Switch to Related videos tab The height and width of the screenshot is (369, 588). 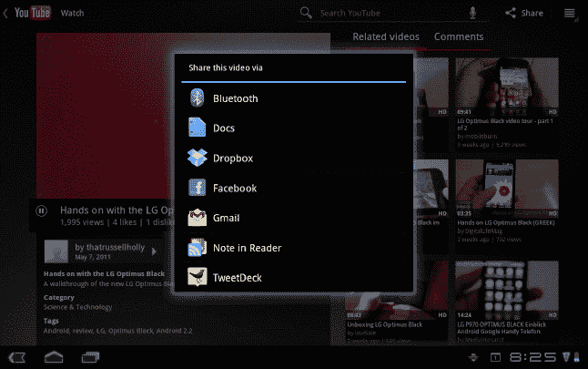click(x=386, y=36)
